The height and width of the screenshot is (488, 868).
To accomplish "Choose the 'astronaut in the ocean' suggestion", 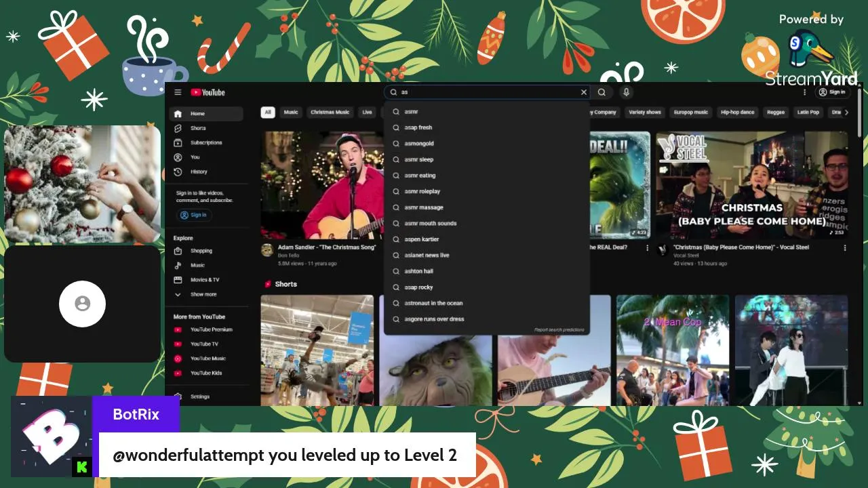I will (x=486, y=303).
